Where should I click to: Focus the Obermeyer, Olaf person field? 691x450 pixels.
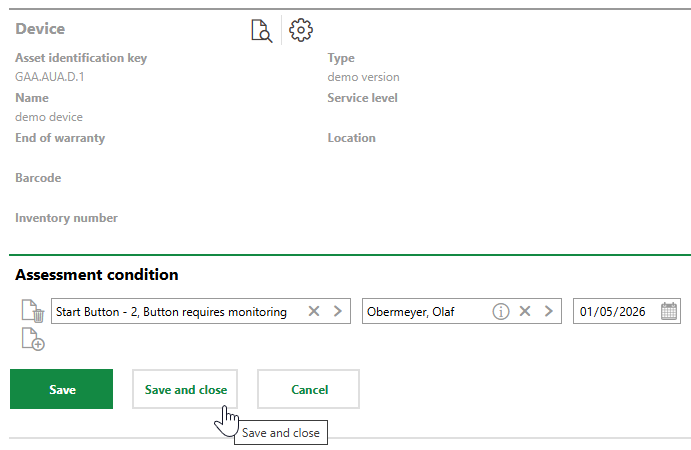point(425,312)
